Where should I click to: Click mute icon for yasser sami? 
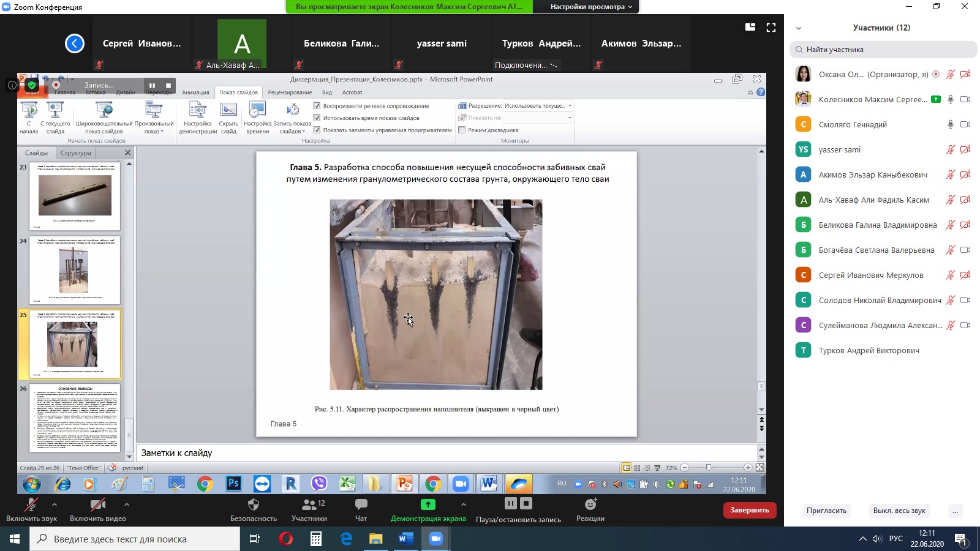pos(950,149)
